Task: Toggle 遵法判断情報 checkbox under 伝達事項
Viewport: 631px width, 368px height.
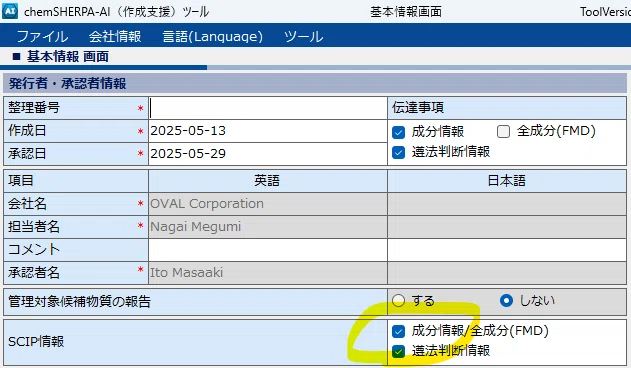Action: 398,153
